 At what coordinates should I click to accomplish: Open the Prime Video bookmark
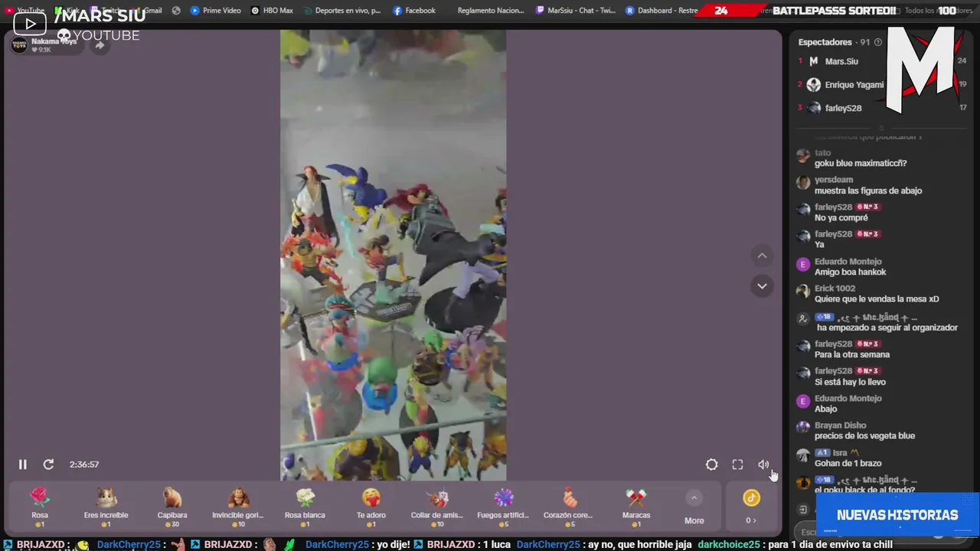click(x=215, y=11)
